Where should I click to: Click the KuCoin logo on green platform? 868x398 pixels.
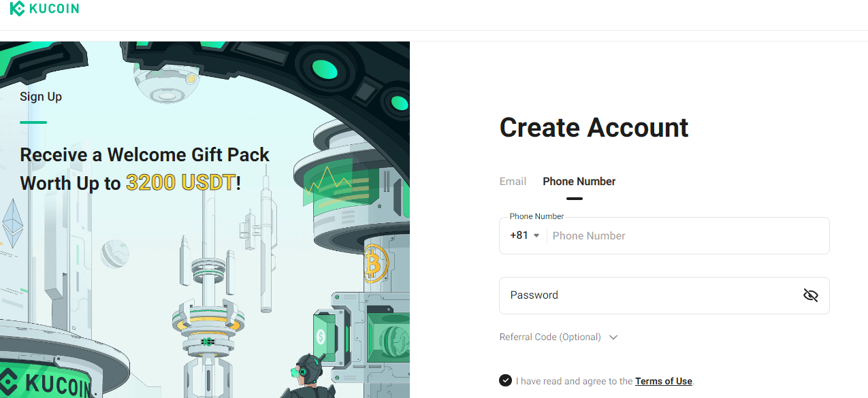tap(46, 383)
